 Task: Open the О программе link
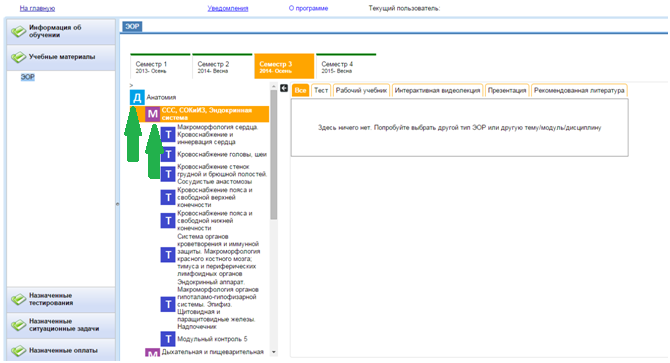point(308,8)
